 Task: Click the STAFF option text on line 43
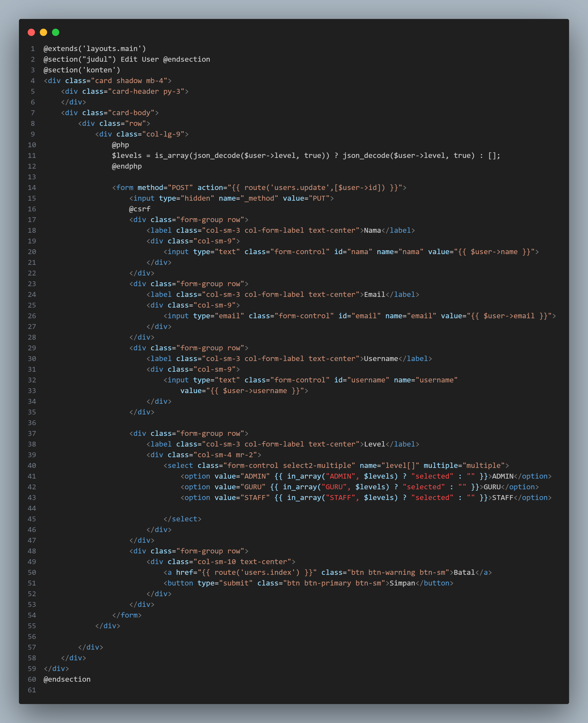click(503, 498)
